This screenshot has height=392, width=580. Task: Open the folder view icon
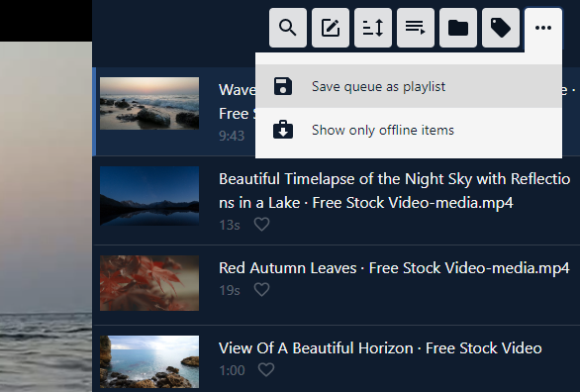point(458,28)
